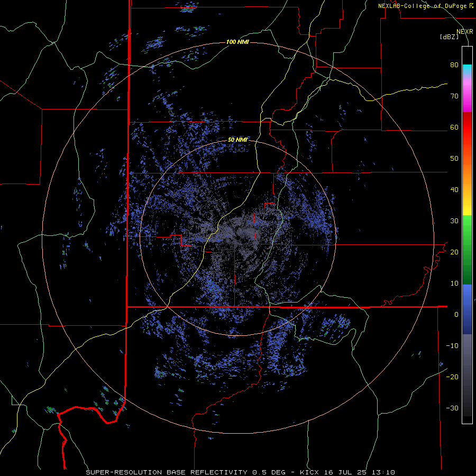Click the -10 value on the dBZ scale

[x=452, y=345]
